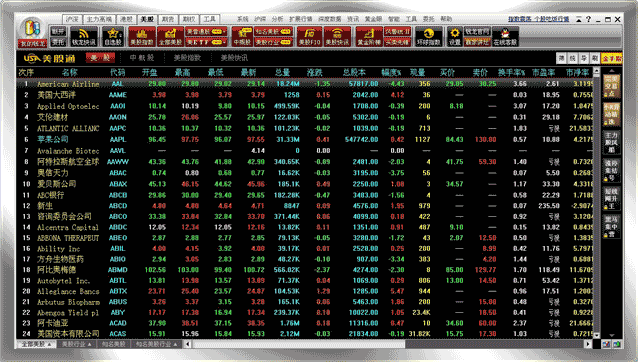Open the 美股F10 toolbar icon

click(309, 36)
